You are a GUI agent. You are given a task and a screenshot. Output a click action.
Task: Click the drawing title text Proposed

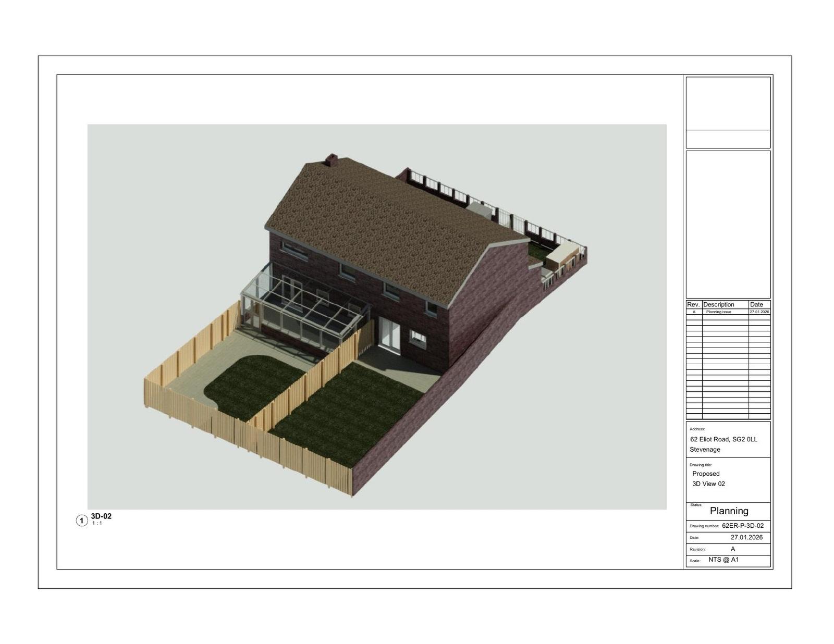click(706, 474)
